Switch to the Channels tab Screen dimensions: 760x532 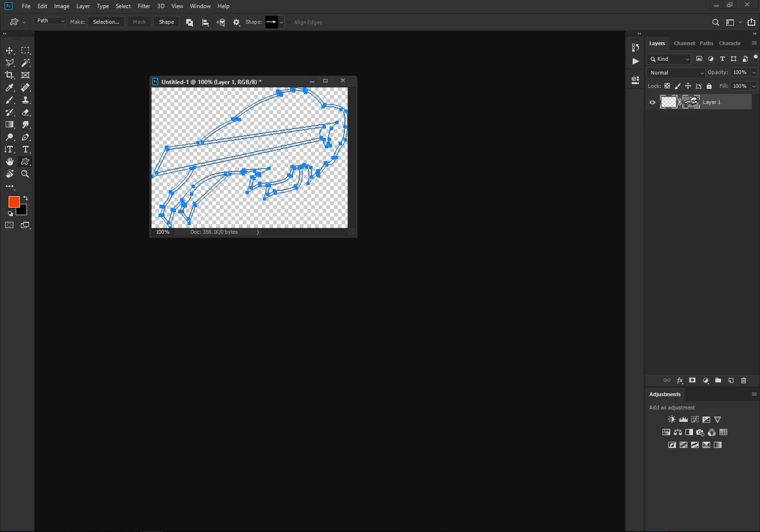pyautogui.click(x=684, y=43)
